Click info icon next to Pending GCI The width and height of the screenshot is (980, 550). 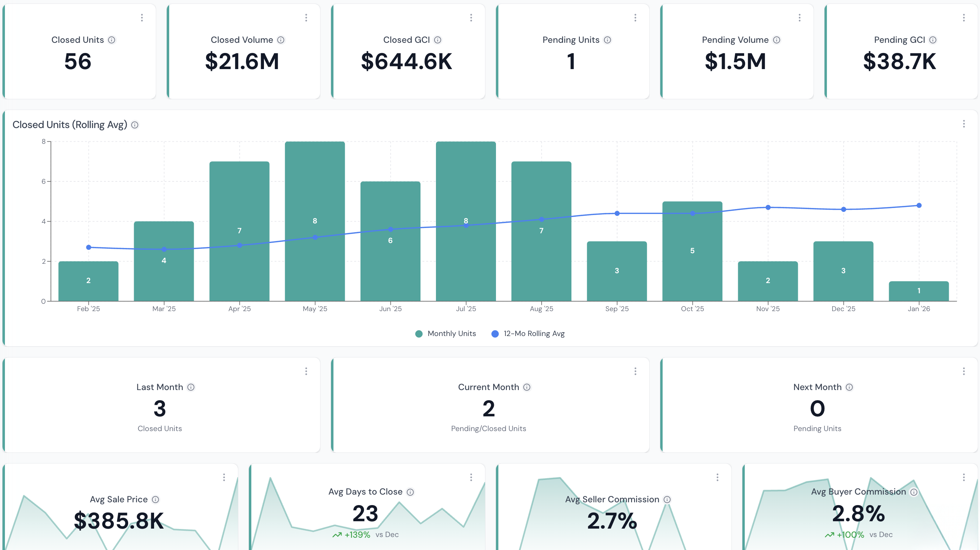pyautogui.click(x=933, y=40)
